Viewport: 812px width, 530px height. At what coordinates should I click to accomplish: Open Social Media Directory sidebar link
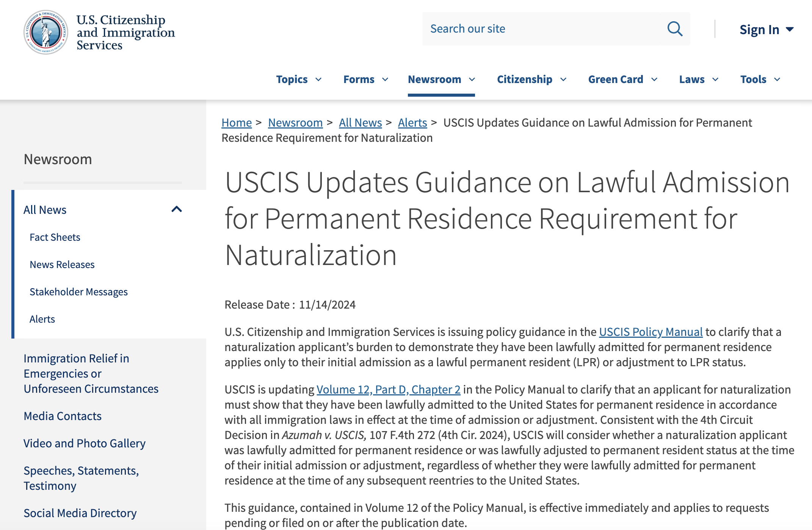tap(80, 513)
